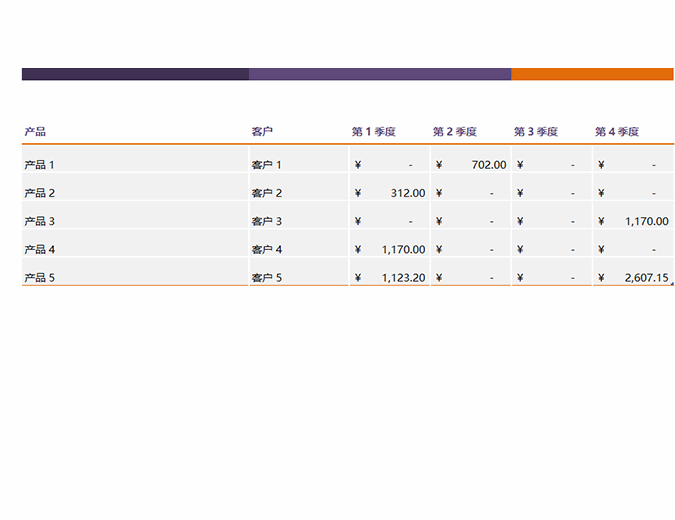
Task: Select the 产品 1 cell
Action: tap(40, 165)
